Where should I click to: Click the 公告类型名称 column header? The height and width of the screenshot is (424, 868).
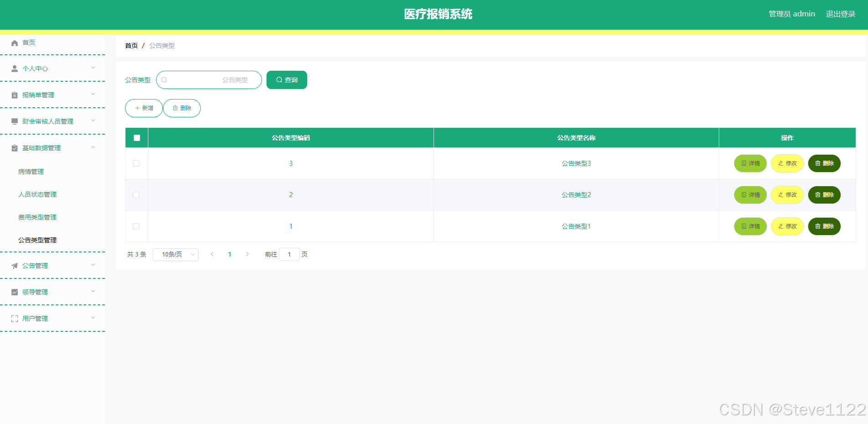(576, 138)
